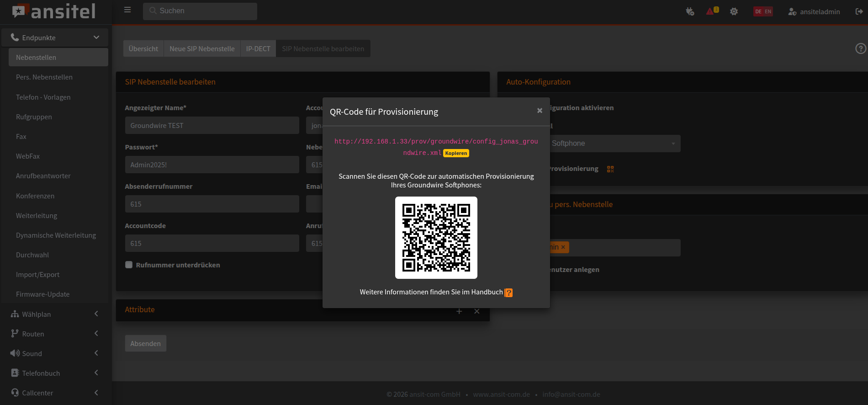
Task: Open WebFax in the sidebar
Action: (58, 156)
